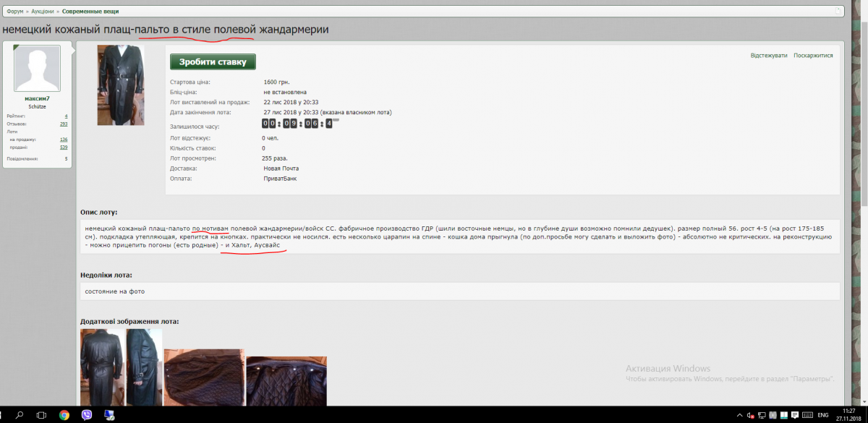Select the lot title heading
The width and height of the screenshot is (868, 423).
pos(166,30)
